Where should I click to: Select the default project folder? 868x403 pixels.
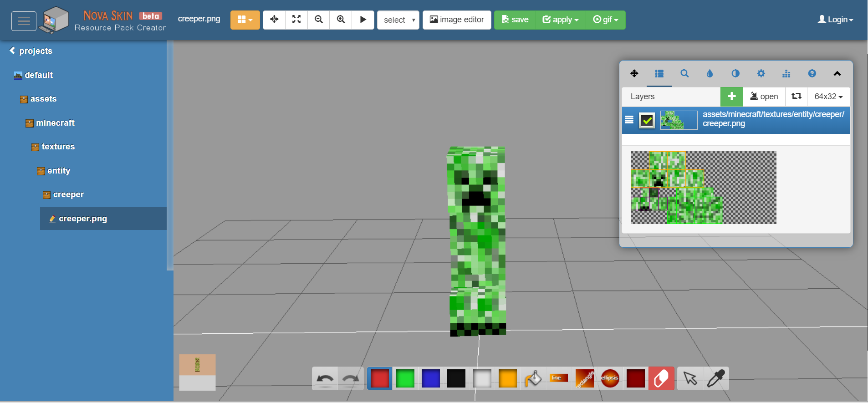tap(33, 75)
